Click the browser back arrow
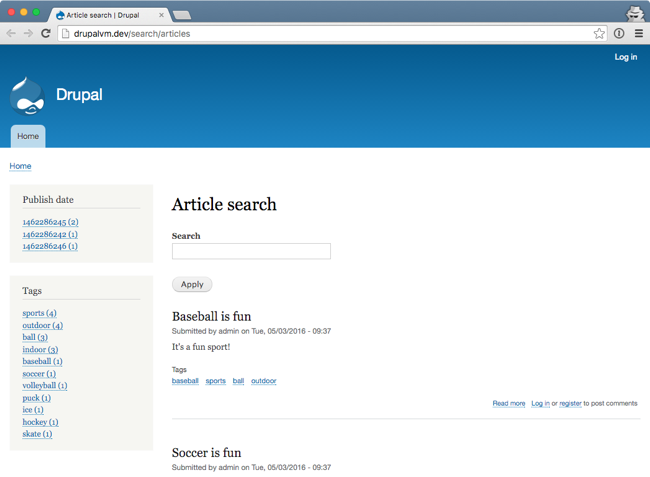This screenshot has height=477, width=650. 11,34
